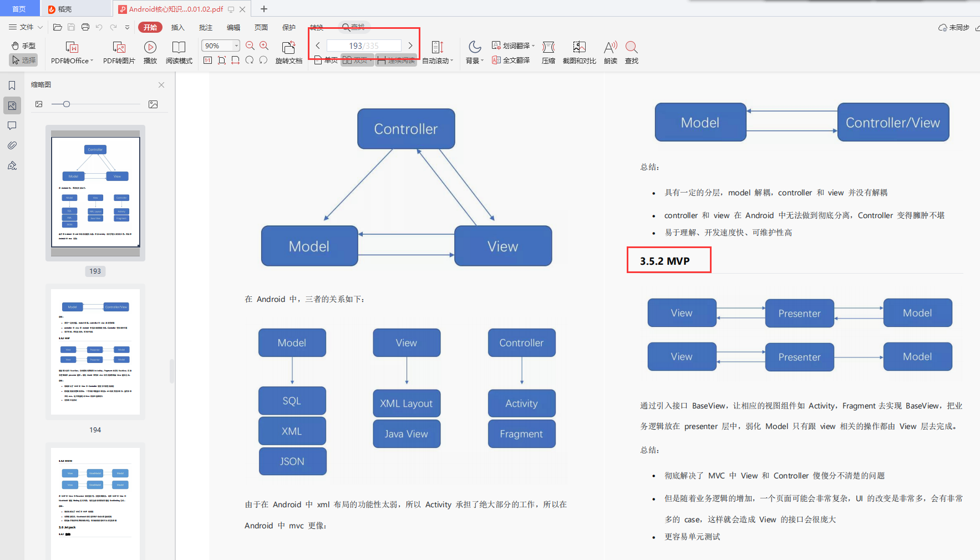Switch to 手型 hand tool mode
The height and width of the screenshot is (560, 980).
pos(23,46)
